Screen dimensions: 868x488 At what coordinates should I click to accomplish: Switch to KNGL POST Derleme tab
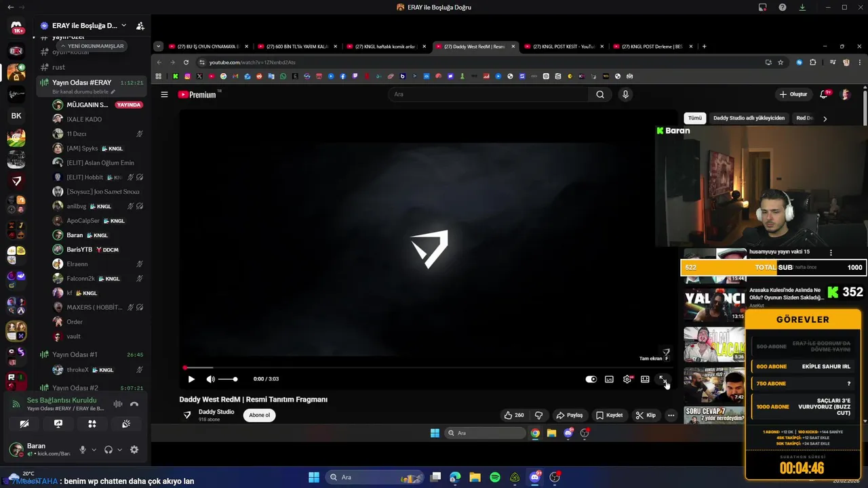click(x=652, y=46)
